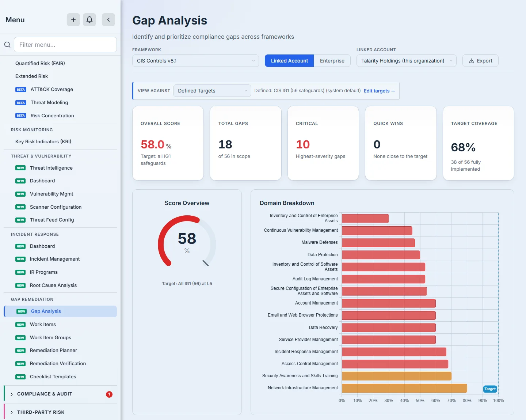The width and height of the screenshot is (526, 420).
Task: Click the Export button
Action: [x=480, y=61]
